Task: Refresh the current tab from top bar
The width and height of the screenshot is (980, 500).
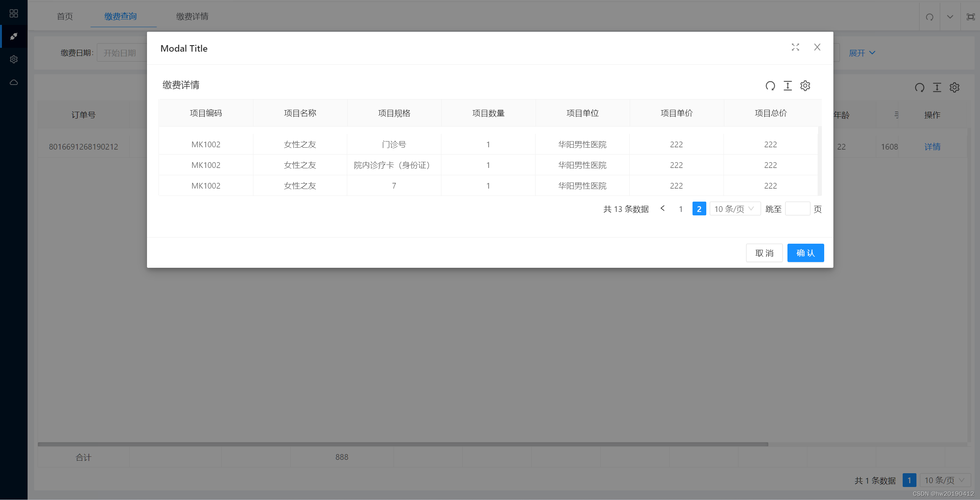Action: [x=929, y=17]
